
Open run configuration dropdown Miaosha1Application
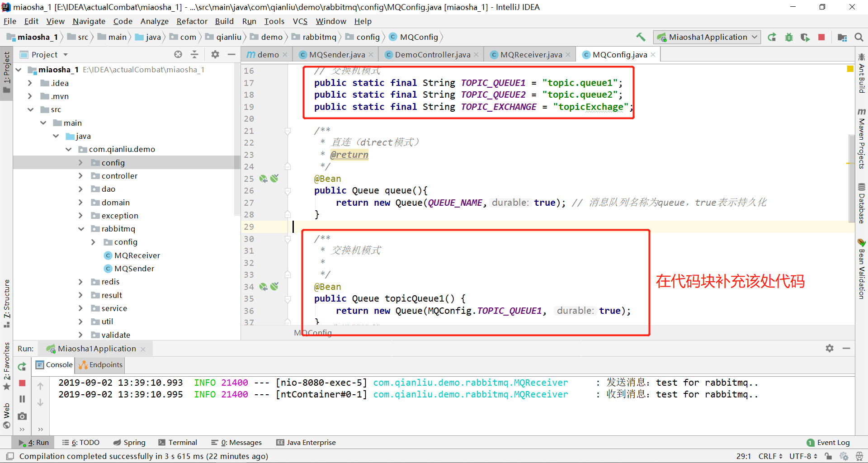(x=708, y=37)
